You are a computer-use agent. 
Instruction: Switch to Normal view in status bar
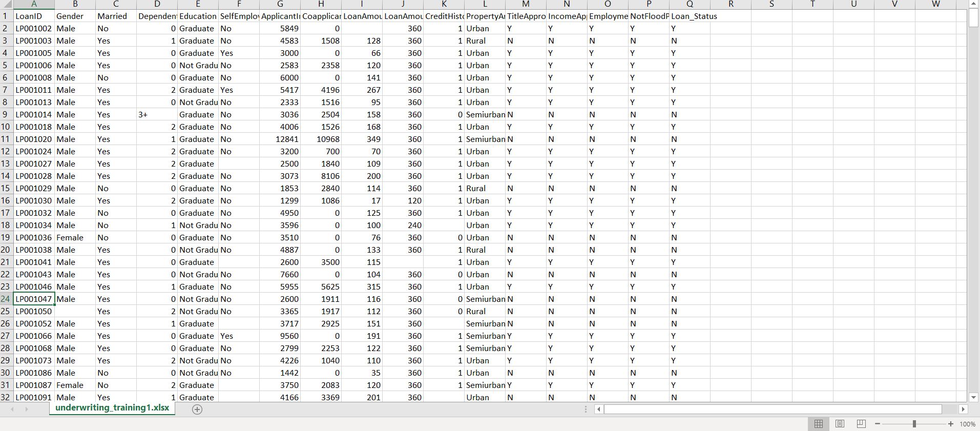pyautogui.click(x=819, y=424)
